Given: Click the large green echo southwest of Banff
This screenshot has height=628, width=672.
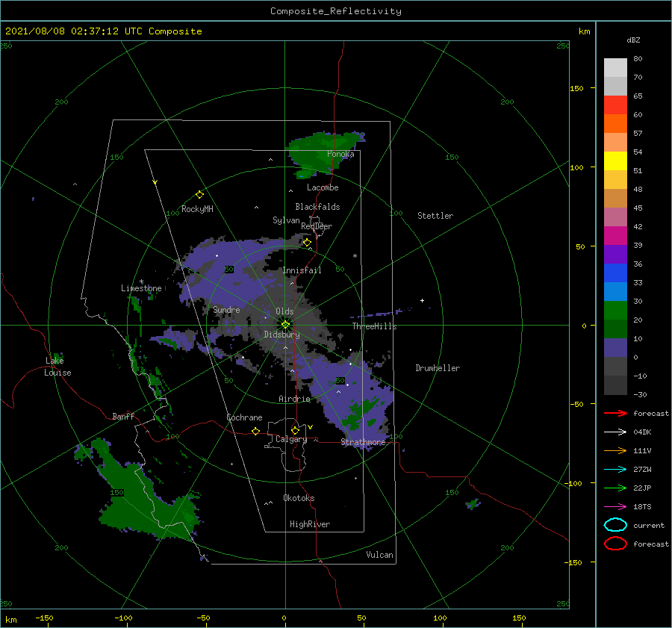Looking at the screenshot, I should [x=141, y=493].
